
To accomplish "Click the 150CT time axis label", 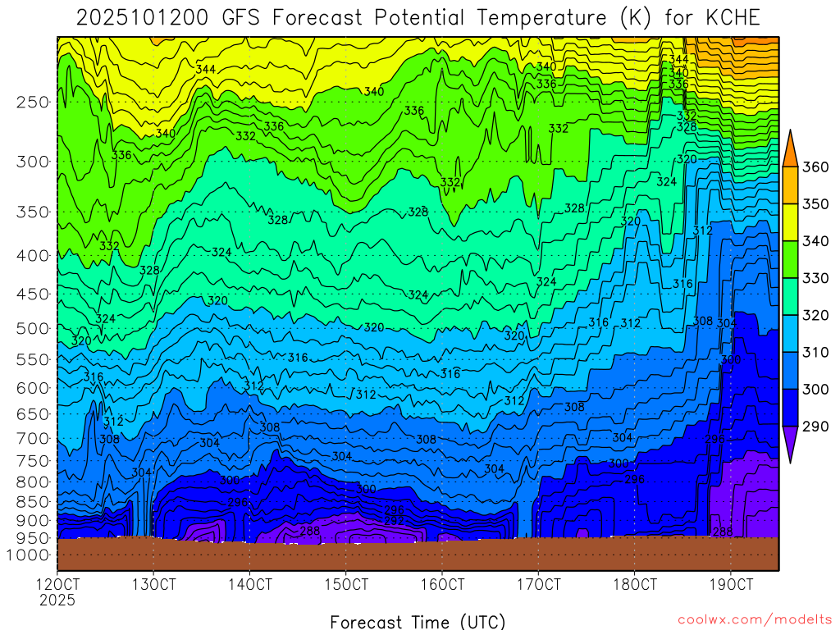I will [x=346, y=584].
